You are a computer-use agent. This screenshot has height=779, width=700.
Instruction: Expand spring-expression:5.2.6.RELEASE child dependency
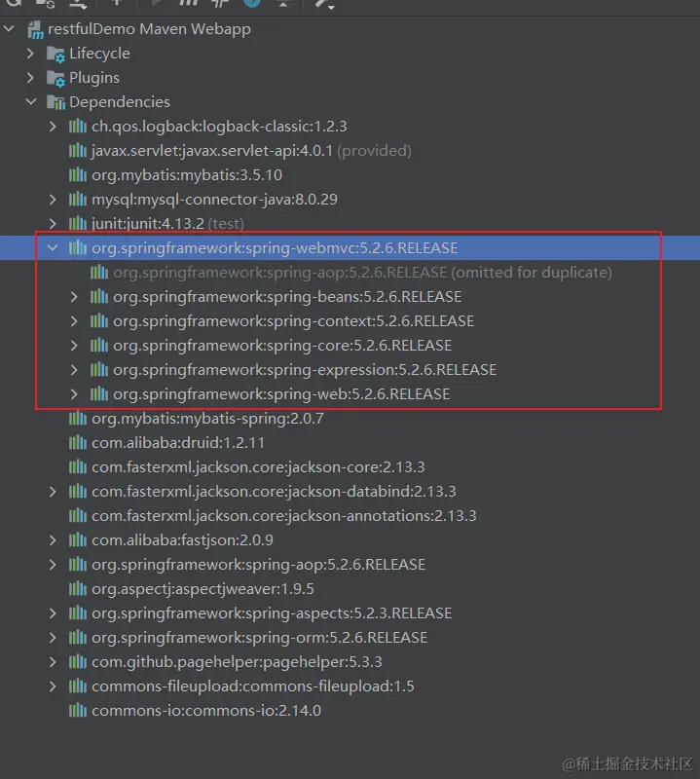point(74,370)
